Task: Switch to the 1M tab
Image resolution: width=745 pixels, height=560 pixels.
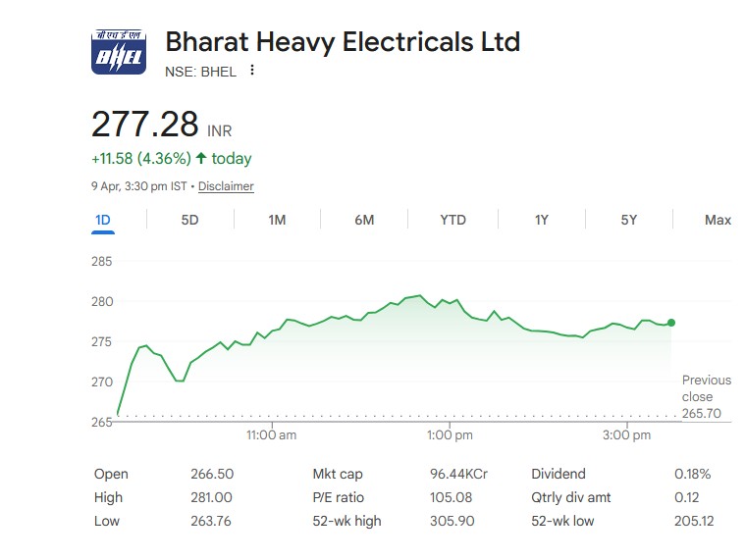Action: coord(277,220)
